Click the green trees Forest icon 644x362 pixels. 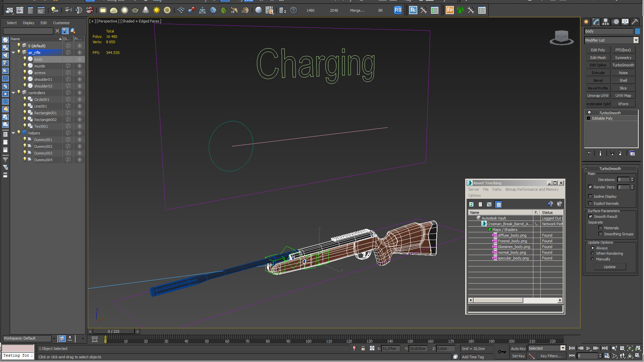[461, 10]
